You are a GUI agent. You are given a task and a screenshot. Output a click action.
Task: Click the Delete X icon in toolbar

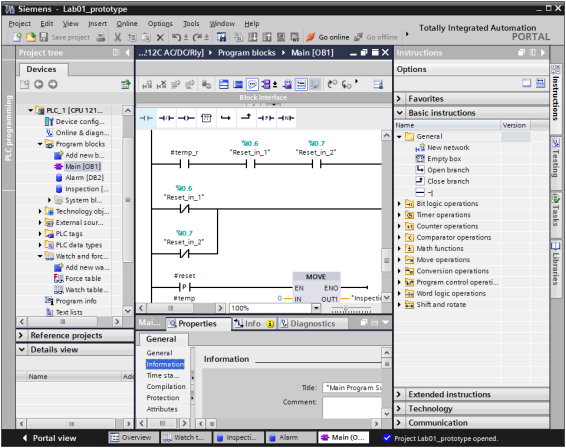[160, 37]
